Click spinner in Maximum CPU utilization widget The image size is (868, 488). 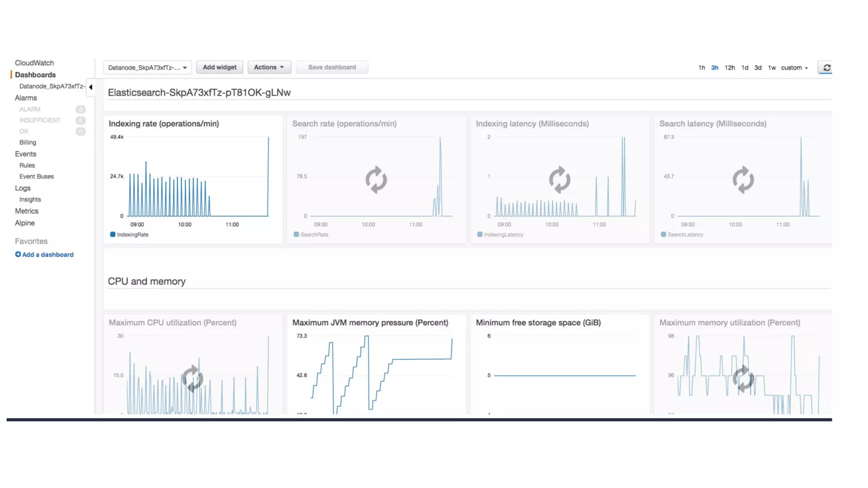point(192,378)
